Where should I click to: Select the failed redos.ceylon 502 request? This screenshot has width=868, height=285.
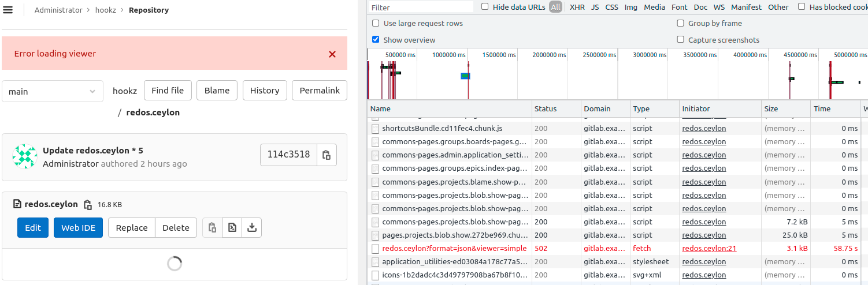(454, 249)
